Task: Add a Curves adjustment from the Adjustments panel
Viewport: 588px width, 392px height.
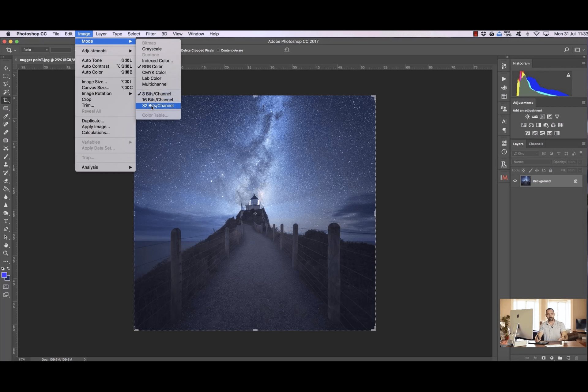Action: [542, 117]
